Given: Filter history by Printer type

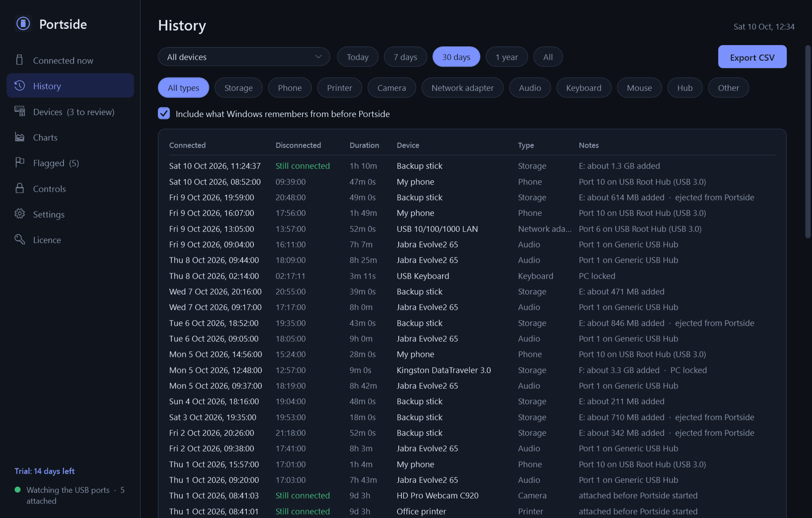Looking at the screenshot, I should pyautogui.click(x=339, y=88).
